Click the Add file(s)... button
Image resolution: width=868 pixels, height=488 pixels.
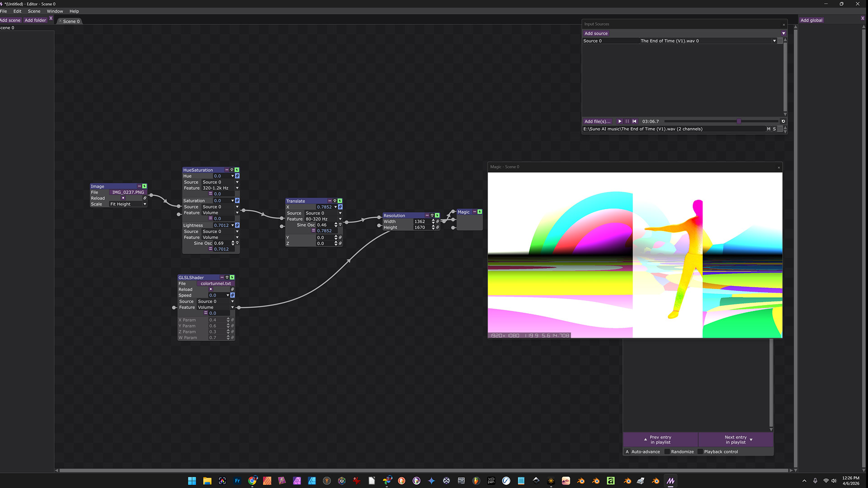click(x=597, y=122)
